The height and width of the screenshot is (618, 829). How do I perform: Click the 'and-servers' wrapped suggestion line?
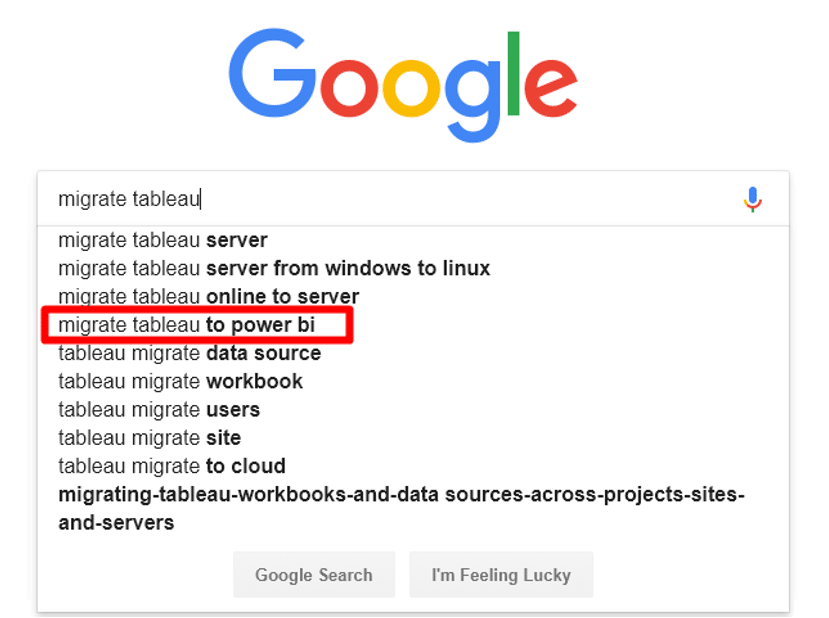pos(116,522)
